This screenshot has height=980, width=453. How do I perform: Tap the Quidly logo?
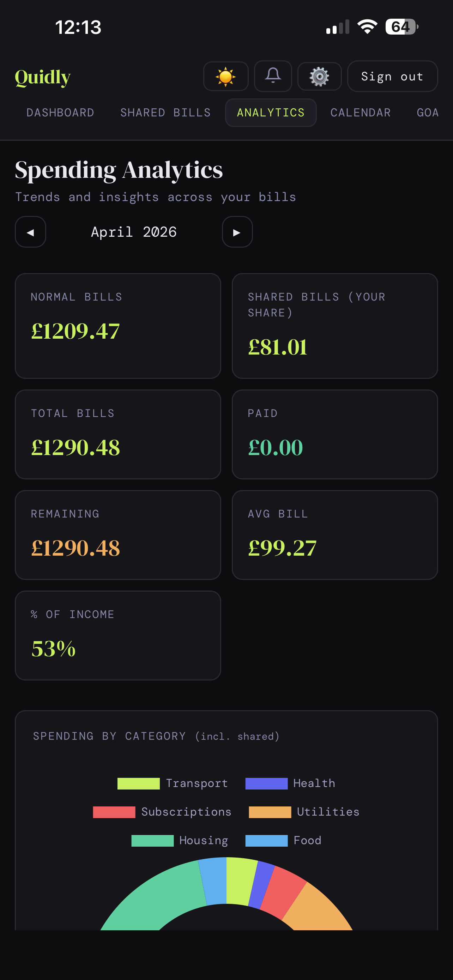point(43,77)
